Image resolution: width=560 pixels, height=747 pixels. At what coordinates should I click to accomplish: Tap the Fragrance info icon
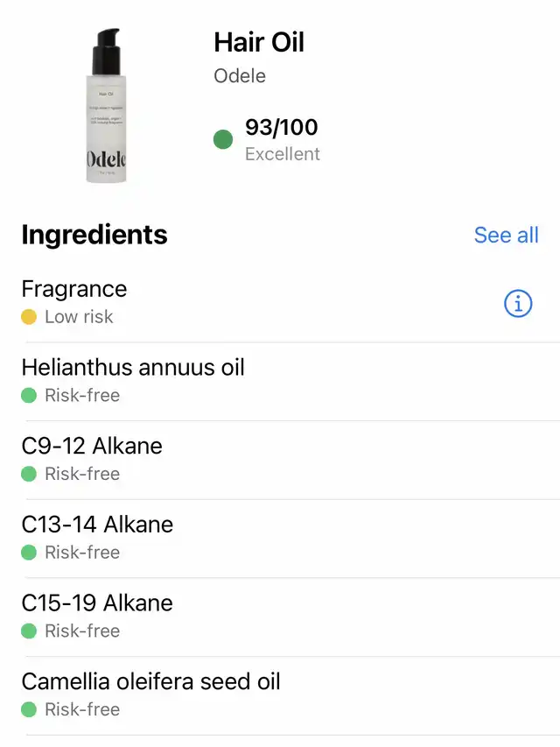point(518,303)
